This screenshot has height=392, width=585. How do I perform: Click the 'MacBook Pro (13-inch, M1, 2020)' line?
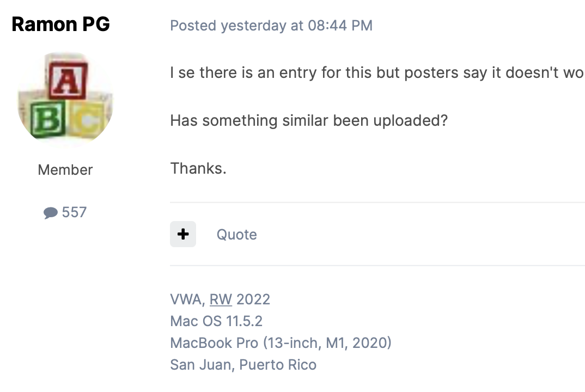pyautogui.click(x=281, y=343)
